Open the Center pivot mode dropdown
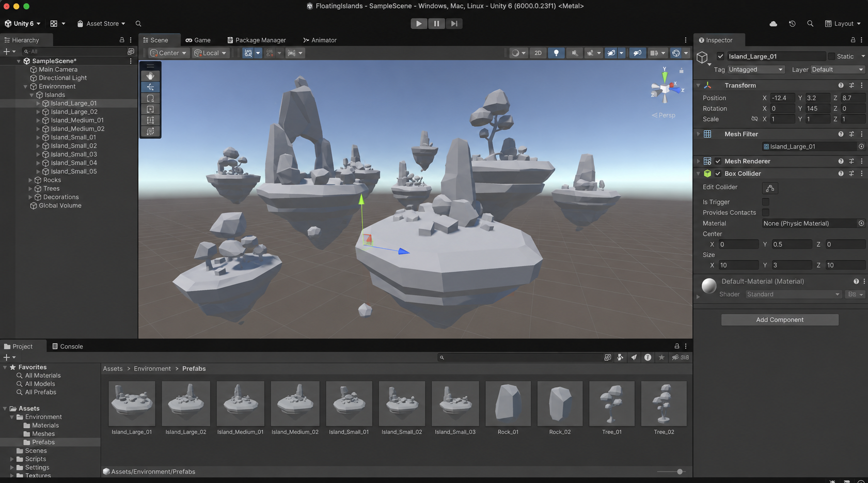The image size is (868, 483). (x=168, y=53)
